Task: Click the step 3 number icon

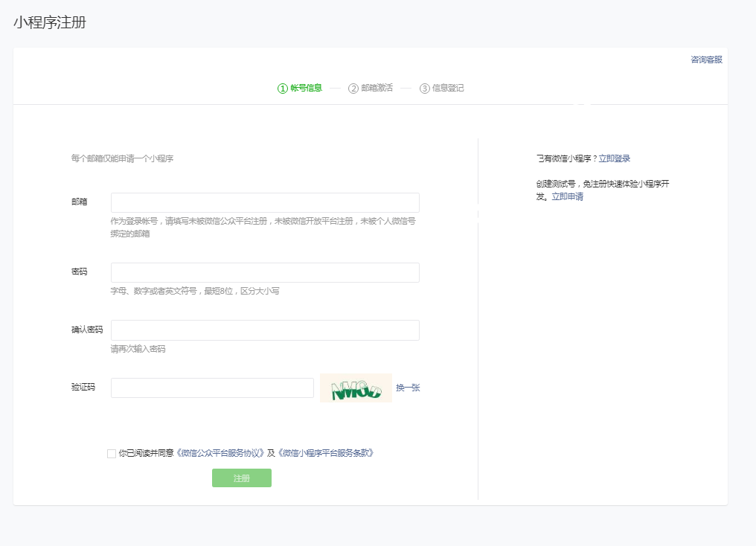Action: 425,89
